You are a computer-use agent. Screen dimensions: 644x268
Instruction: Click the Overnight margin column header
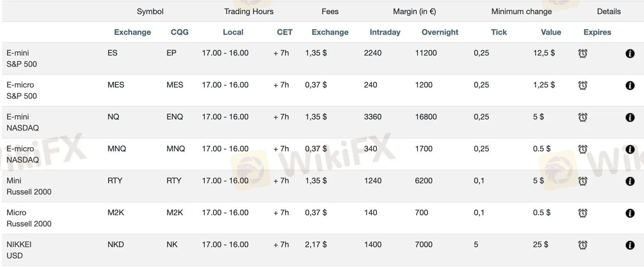pyautogui.click(x=440, y=32)
